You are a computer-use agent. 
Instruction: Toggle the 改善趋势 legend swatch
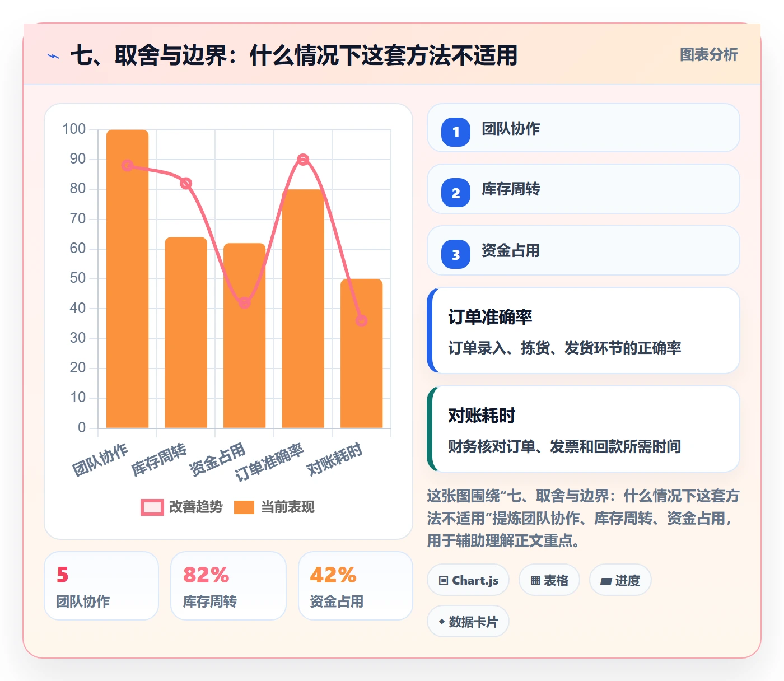pos(152,507)
